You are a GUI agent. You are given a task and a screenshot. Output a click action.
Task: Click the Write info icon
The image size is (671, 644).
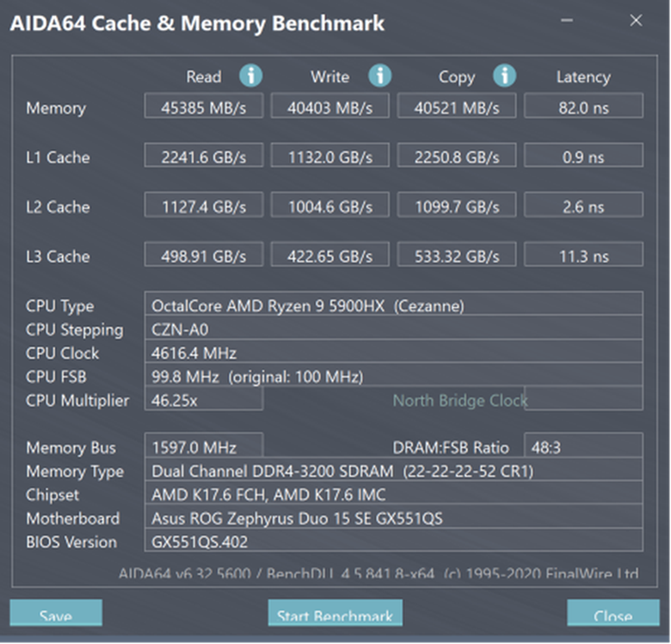pyautogui.click(x=380, y=76)
